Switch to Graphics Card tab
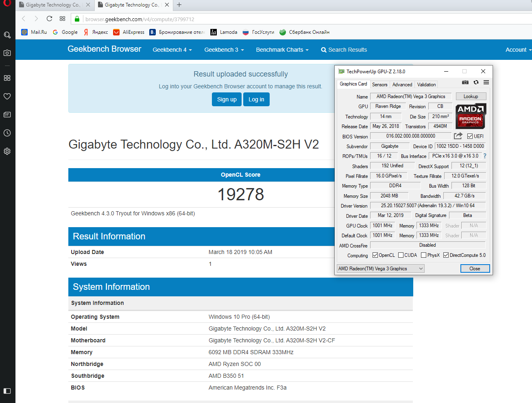532x403 pixels. tap(353, 84)
